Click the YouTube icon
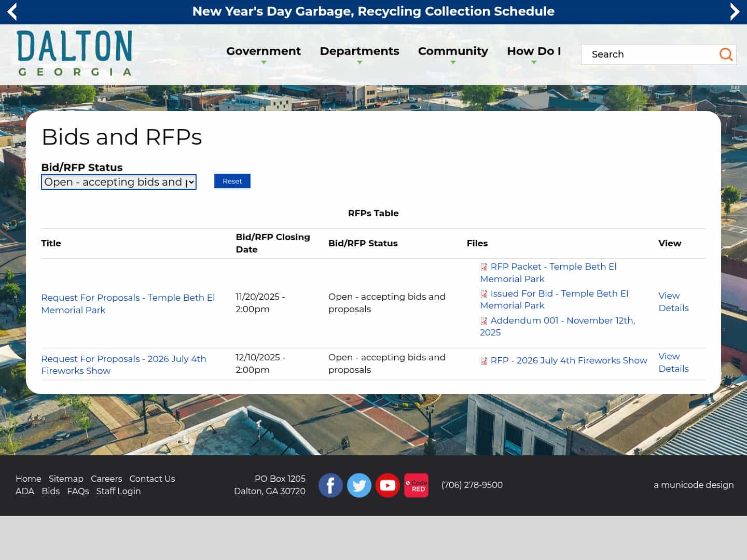The width and height of the screenshot is (747, 560). [x=388, y=485]
